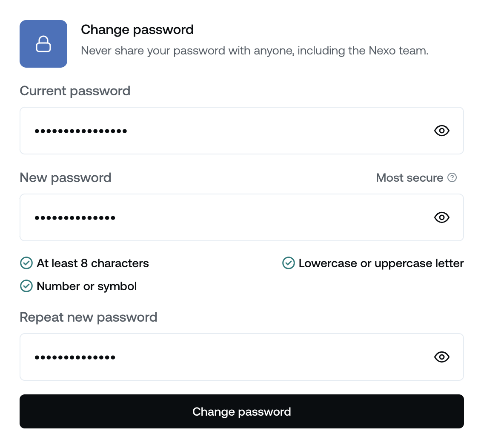Click the 'Never share your password' description text
Image resolution: width=484 pixels, height=448 pixels.
[255, 50]
